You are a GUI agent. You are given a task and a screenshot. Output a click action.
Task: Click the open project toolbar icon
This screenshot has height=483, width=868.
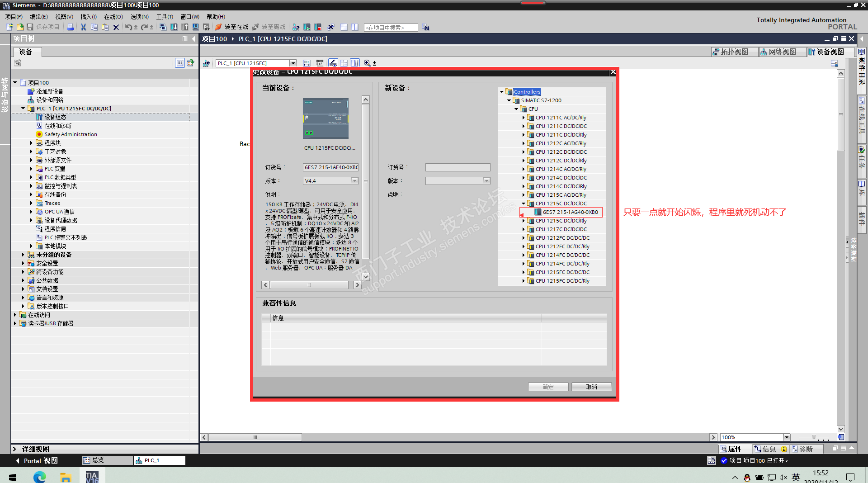(20, 27)
